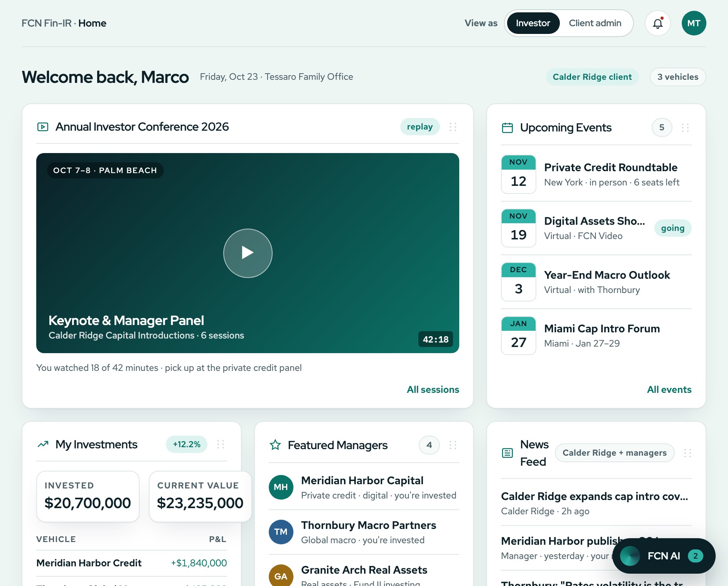Click the FCN AI orb icon
Viewport: 728px width, 586px height.
coord(630,556)
